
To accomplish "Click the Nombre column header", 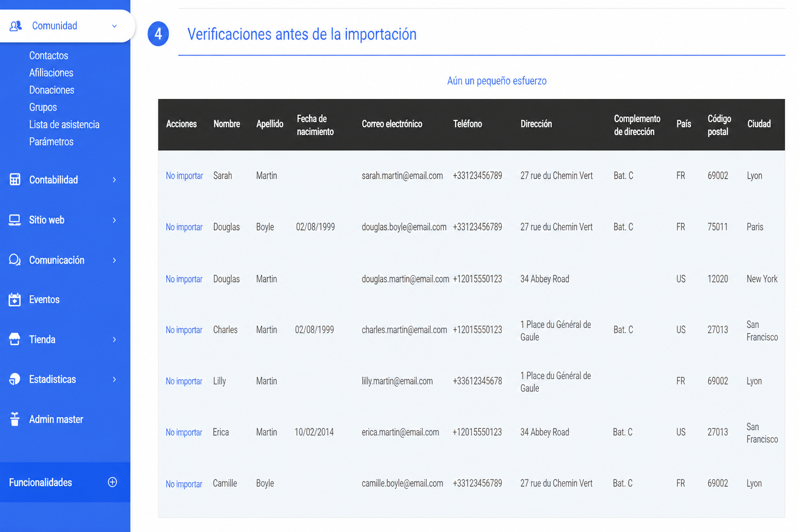I will 227,124.
